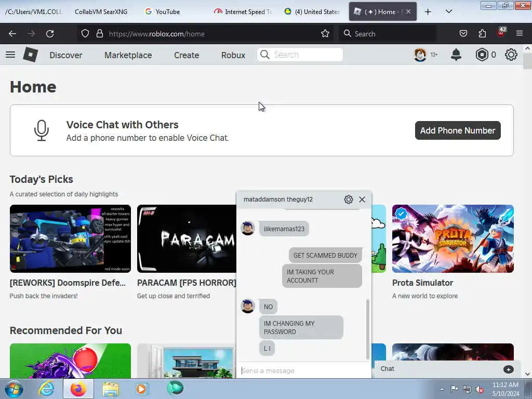Viewport: 532px width, 399px height.
Task: Click the 'GET SCAMMED BUDDY' message
Action: tap(325, 256)
